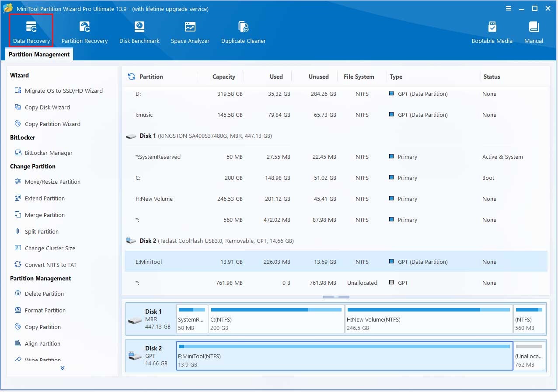
Task: Select H:New Volume(NTFS) block in disk map
Action: (429, 319)
